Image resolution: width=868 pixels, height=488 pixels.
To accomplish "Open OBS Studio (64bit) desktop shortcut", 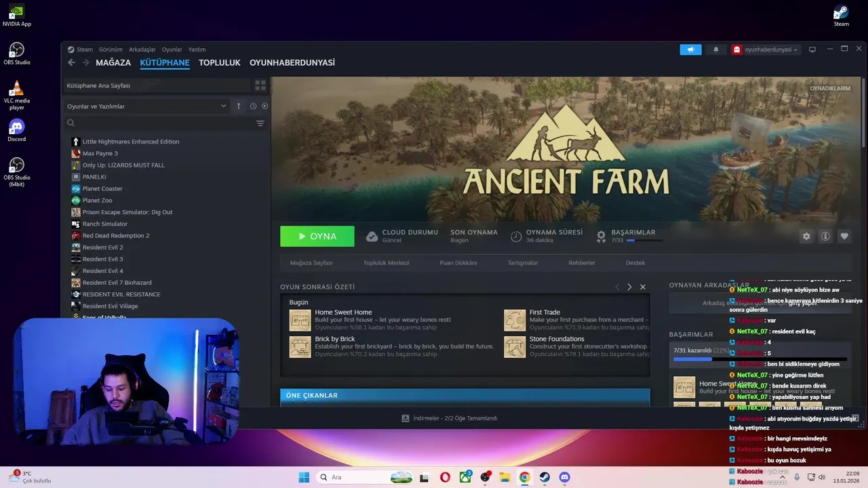I will pos(16,172).
